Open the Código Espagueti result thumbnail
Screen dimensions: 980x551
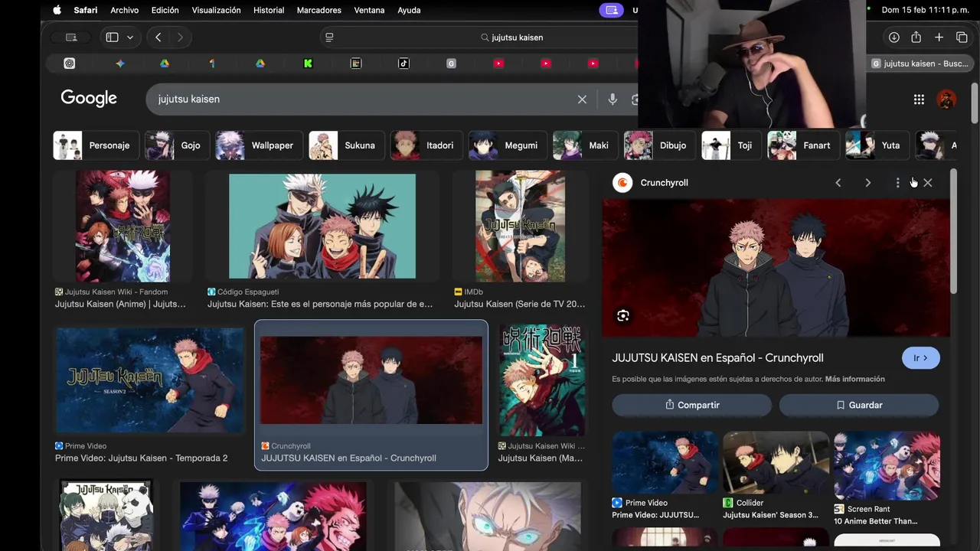click(322, 227)
